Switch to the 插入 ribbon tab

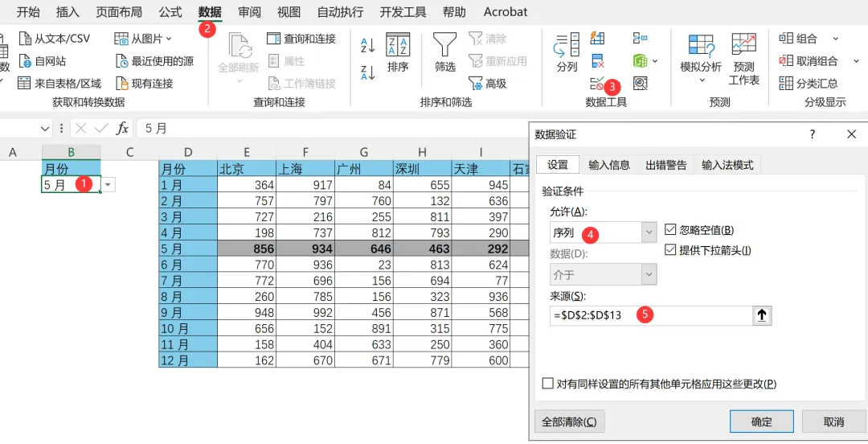pos(68,11)
